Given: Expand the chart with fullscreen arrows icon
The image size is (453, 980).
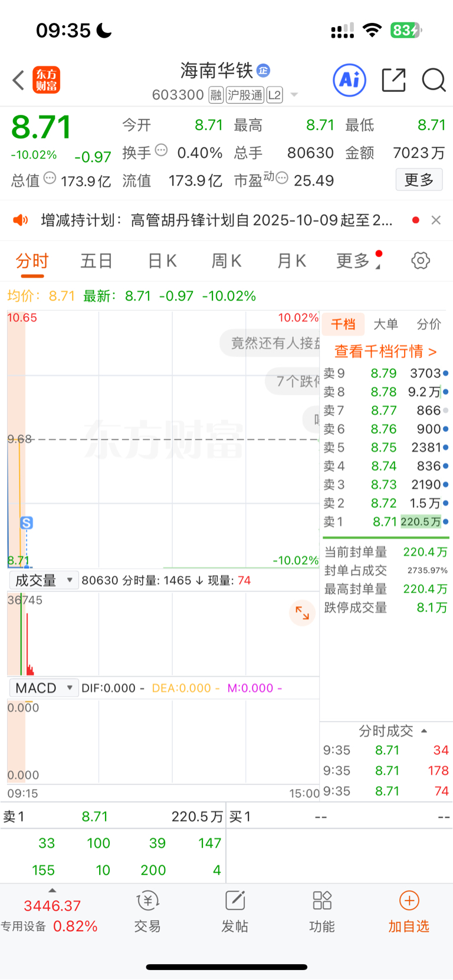Looking at the screenshot, I should click(302, 613).
